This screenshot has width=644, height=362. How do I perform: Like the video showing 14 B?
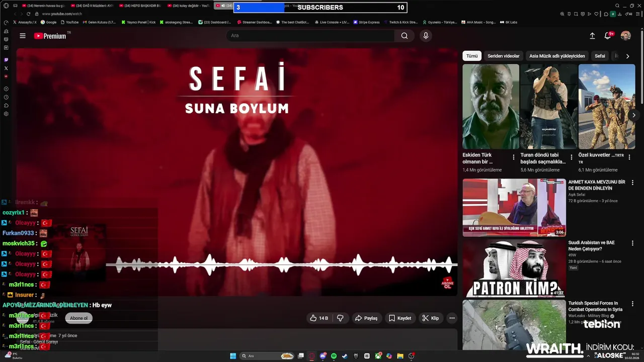pyautogui.click(x=319, y=318)
